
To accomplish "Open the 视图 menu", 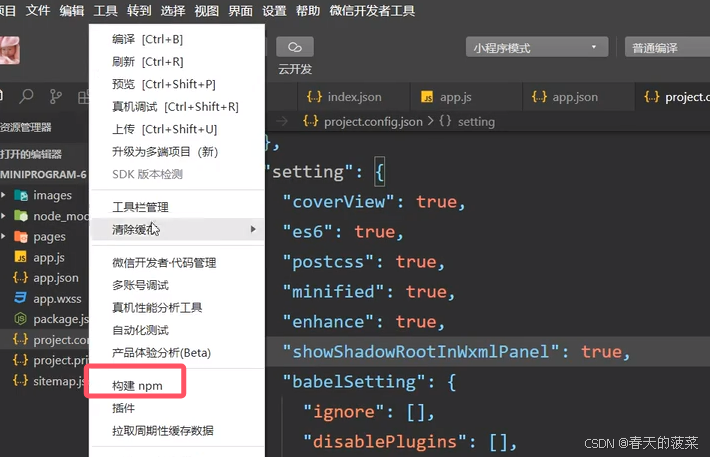I will click(x=206, y=10).
